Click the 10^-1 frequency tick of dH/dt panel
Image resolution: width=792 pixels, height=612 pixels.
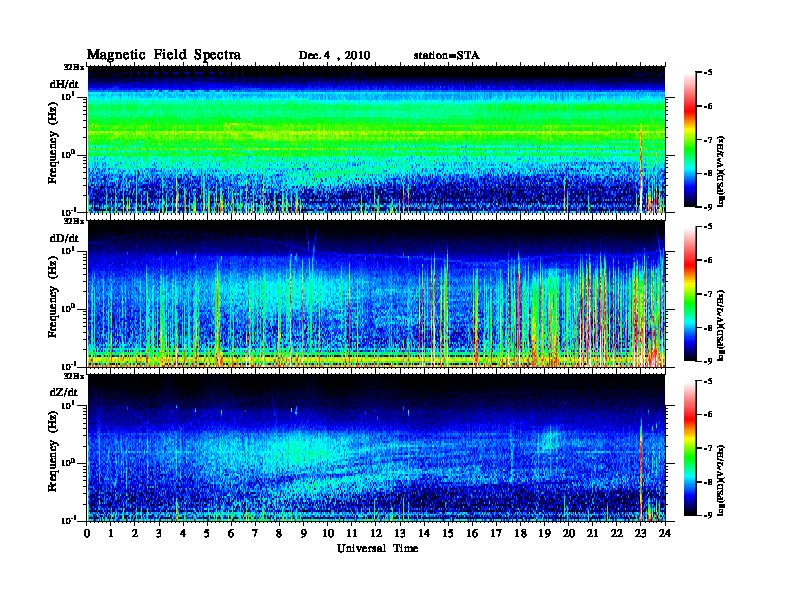(x=68, y=211)
